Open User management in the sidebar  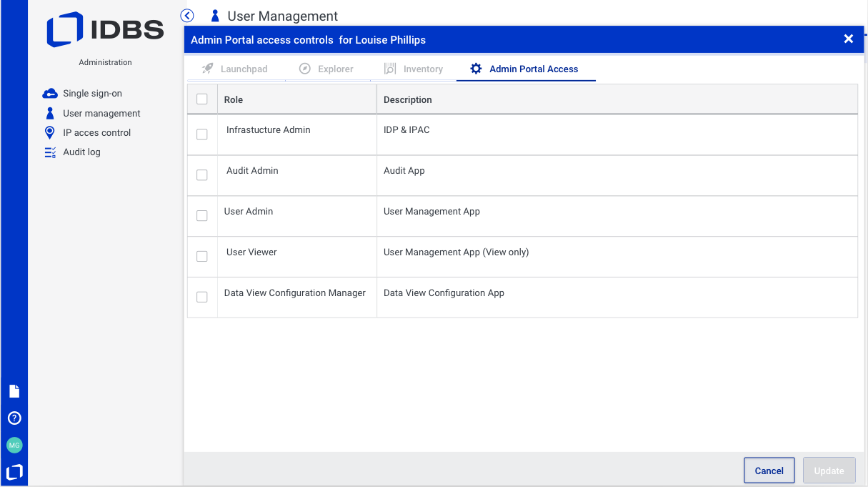click(x=101, y=113)
